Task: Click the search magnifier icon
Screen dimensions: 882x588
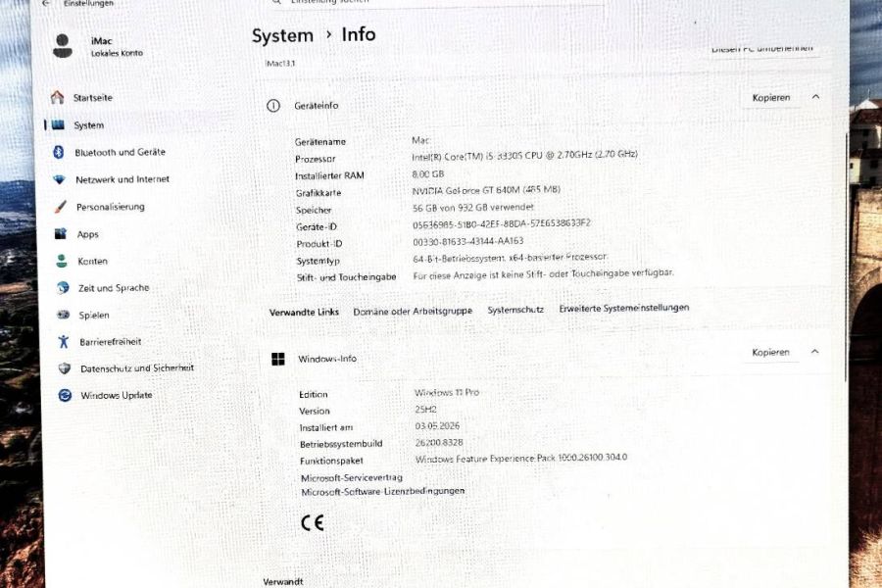Action: 275,2
